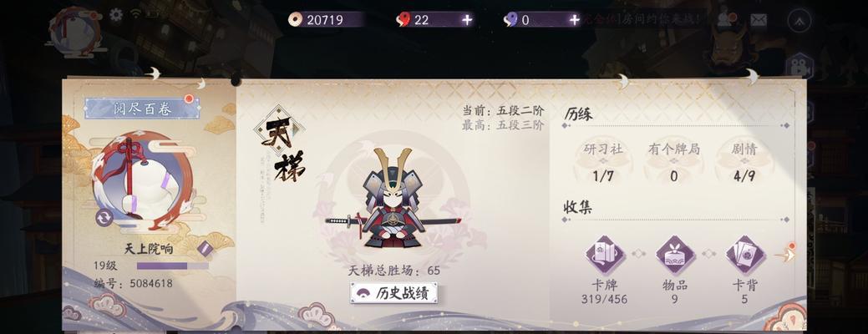Click the samurai rank figure
The image size is (868, 334).
393,197
